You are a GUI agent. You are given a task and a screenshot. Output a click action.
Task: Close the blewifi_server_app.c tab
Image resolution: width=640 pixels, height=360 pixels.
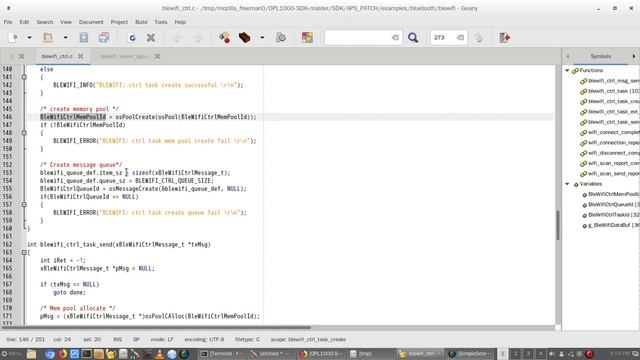coord(157,56)
